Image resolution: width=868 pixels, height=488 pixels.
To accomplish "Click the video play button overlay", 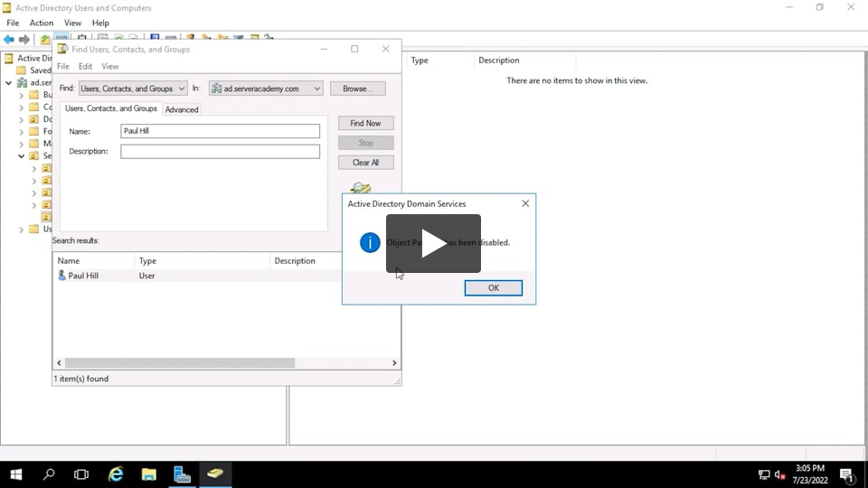I will pos(433,243).
